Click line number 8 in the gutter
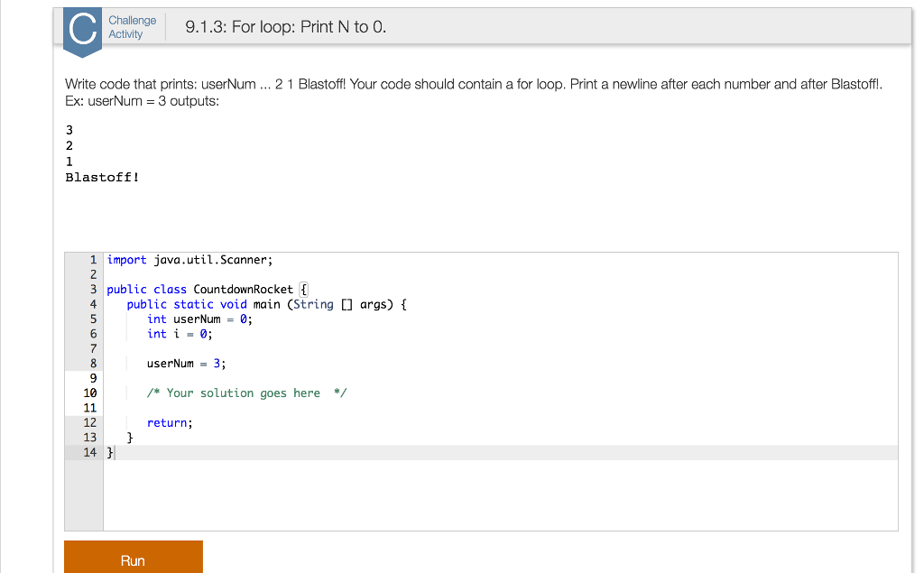The image size is (924, 573). click(89, 364)
